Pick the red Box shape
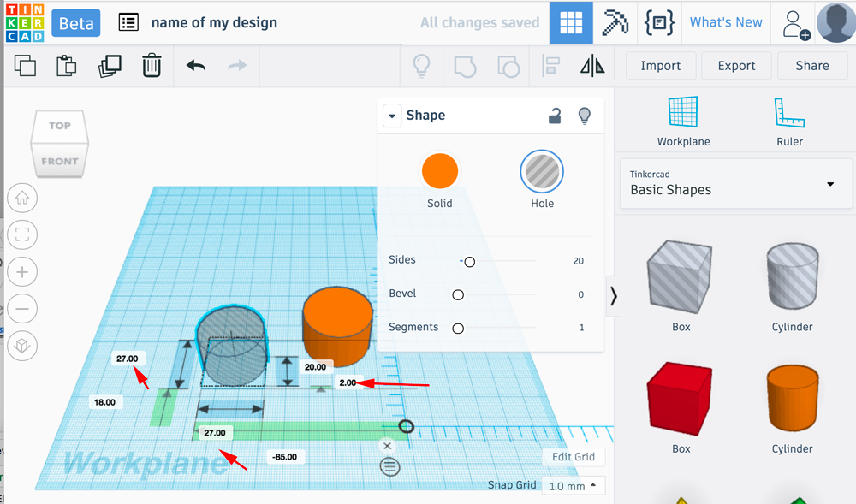856x504 pixels. tap(681, 399)
